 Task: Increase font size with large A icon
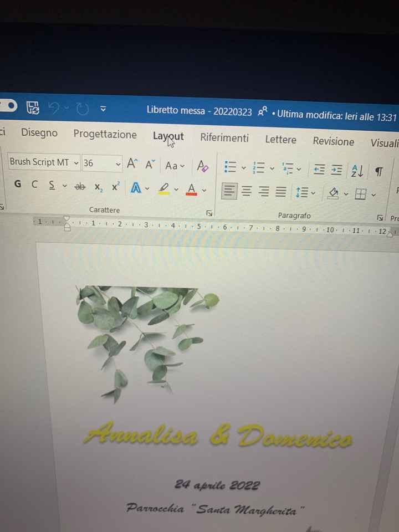(x=132, y=164)
